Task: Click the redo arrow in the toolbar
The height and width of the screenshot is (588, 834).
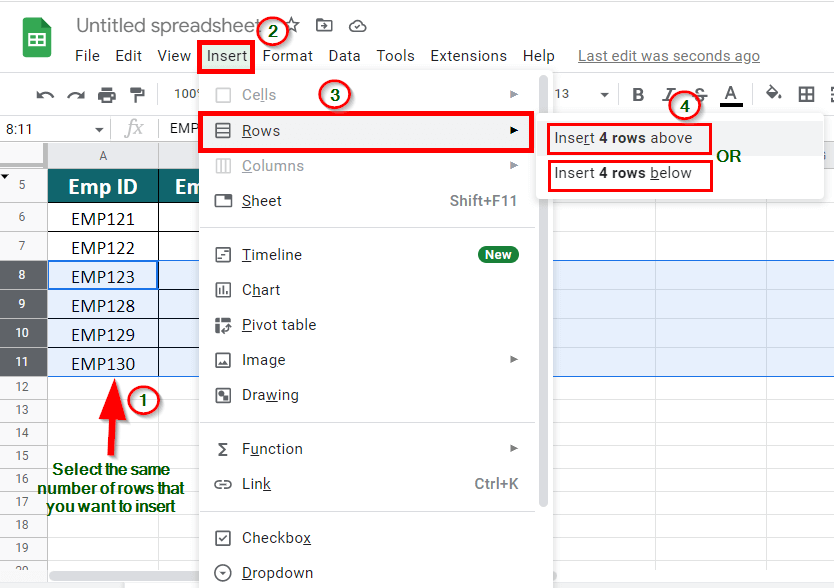Action: 76,95
